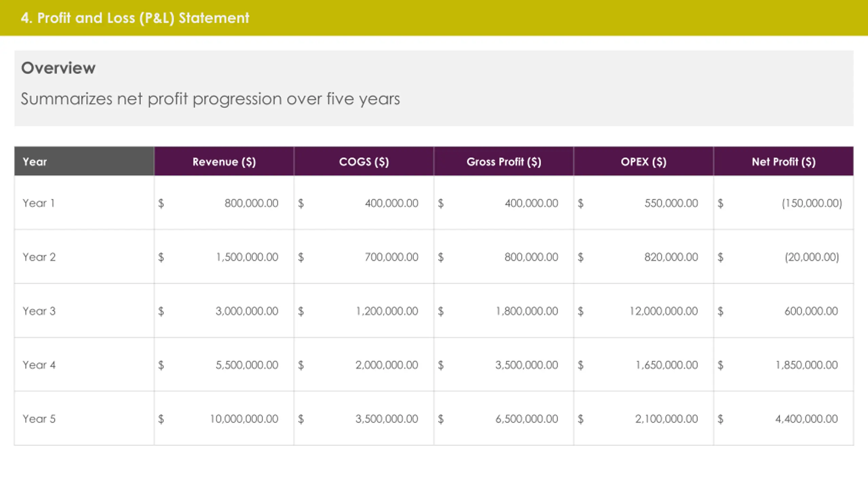Select the 'Year 4' row label
Image resolution: width=868 pixels, height=488 pixels.
(x=39, y=365)
